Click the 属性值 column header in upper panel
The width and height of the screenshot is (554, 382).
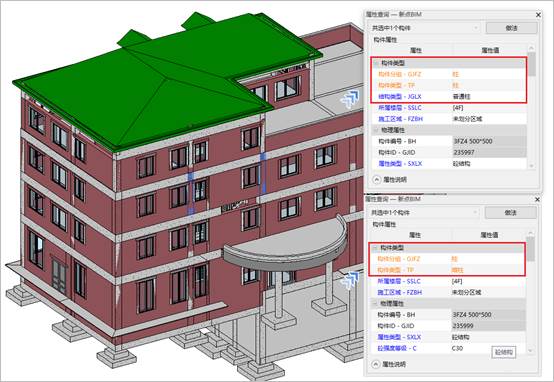[x=490, y=50]
